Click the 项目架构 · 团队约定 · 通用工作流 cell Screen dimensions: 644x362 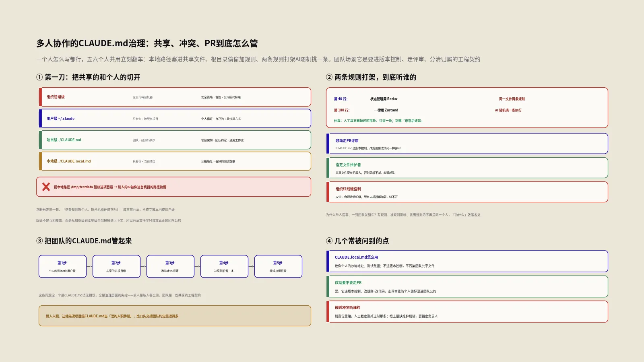(222, 140)
